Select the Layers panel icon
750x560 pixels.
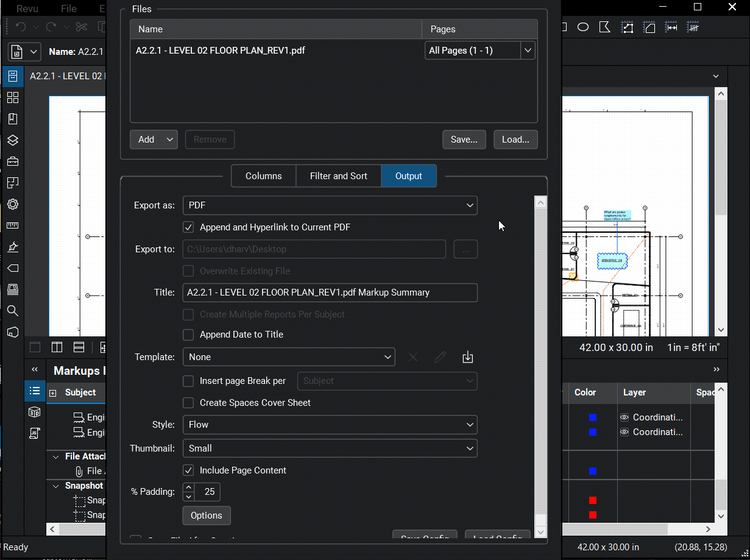(x=13, y=140)
